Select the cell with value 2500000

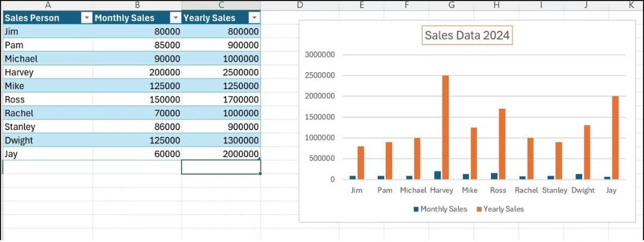[221, 72]
